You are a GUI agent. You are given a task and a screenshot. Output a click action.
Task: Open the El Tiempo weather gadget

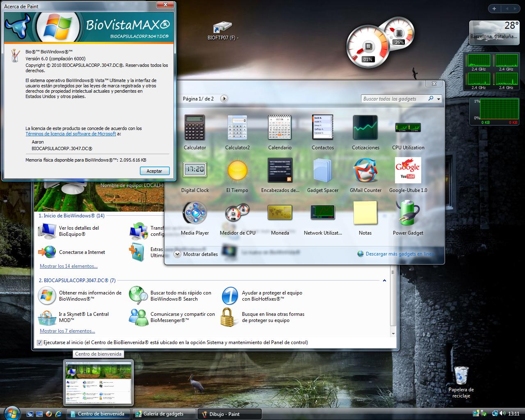237,170
